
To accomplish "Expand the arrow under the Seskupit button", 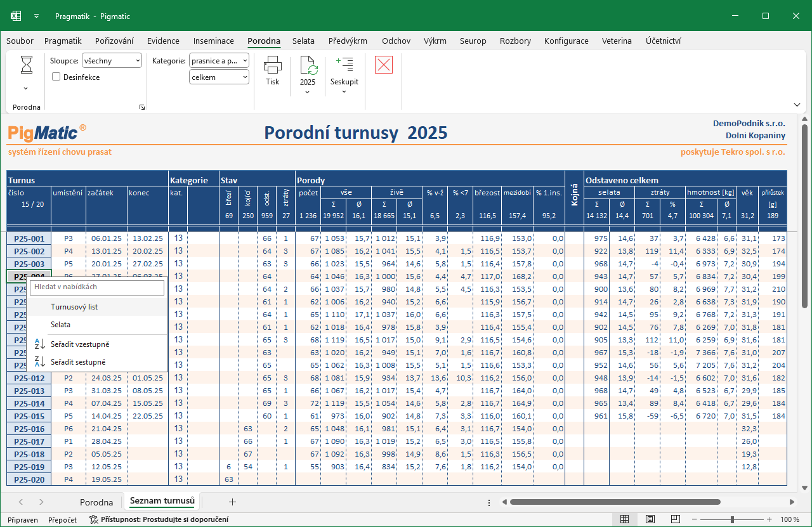I will (344, 92).
